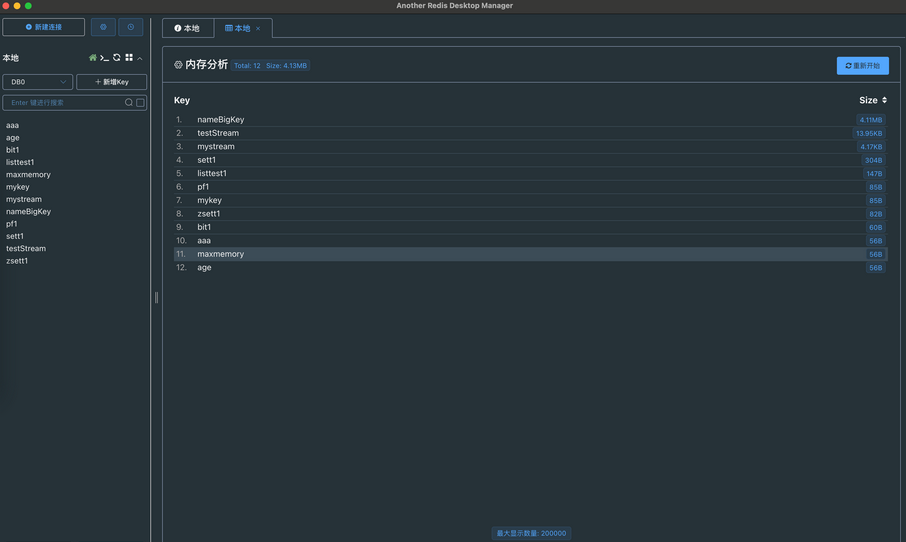Click the search magnifier icon
906x542 pixels.
[129, 103]
